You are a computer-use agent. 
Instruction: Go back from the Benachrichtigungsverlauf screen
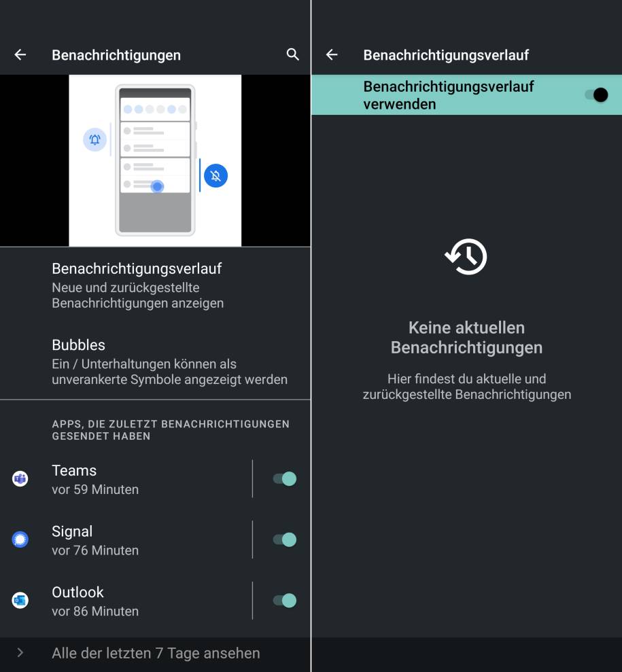pyautogui.click(x=332, y=55)
